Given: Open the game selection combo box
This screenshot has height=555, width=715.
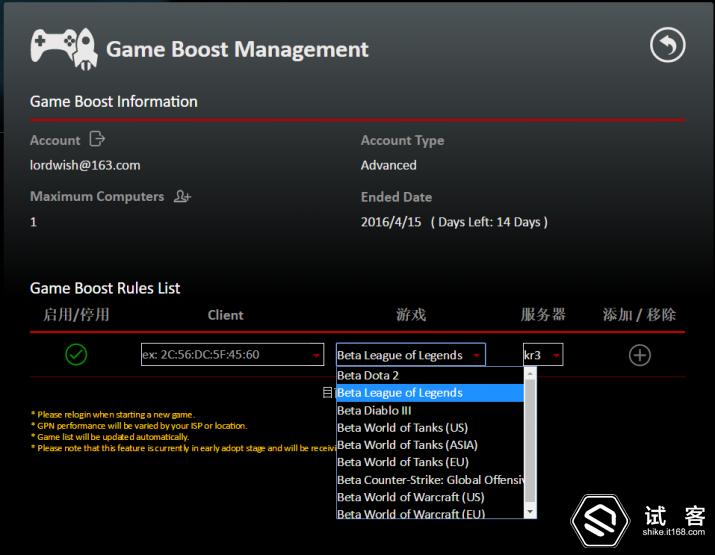Looking at the screenshot, I should coord(410,355).
